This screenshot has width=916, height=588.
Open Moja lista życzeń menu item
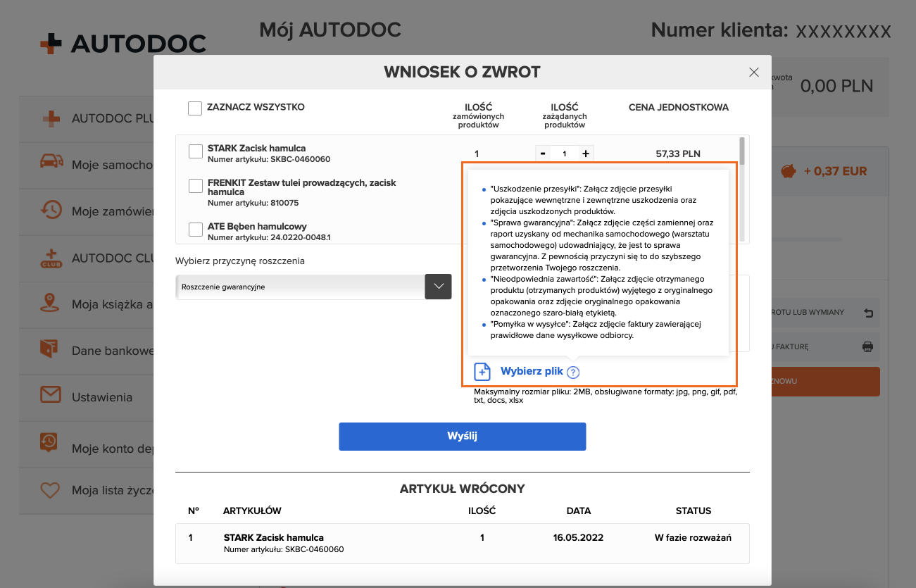[x=87, y=490]
